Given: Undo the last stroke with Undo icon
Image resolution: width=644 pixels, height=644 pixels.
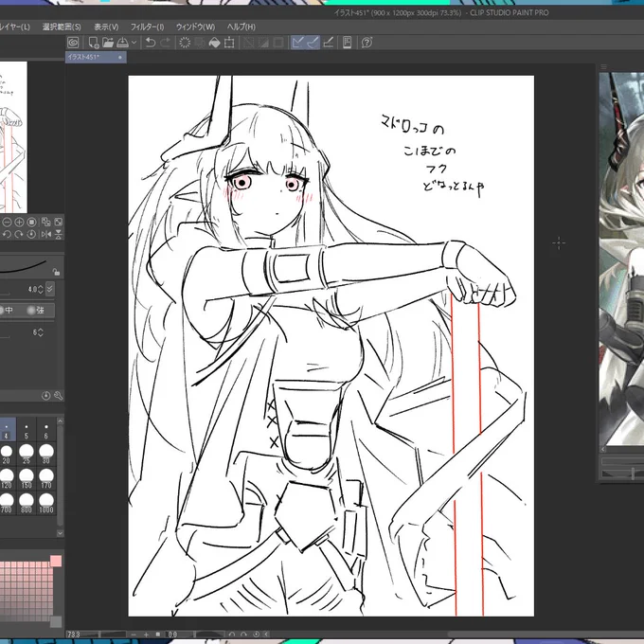Looking at the screenshot, I should tap(151, 43).
